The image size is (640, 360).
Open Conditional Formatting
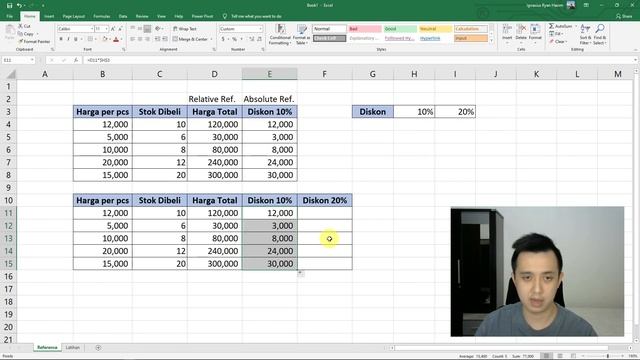coord(280,34)
